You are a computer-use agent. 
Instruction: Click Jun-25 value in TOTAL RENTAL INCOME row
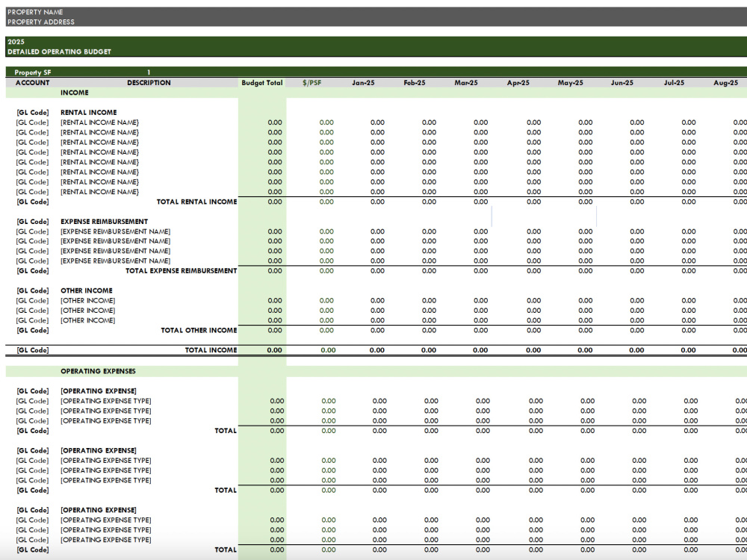pos(637,202)
